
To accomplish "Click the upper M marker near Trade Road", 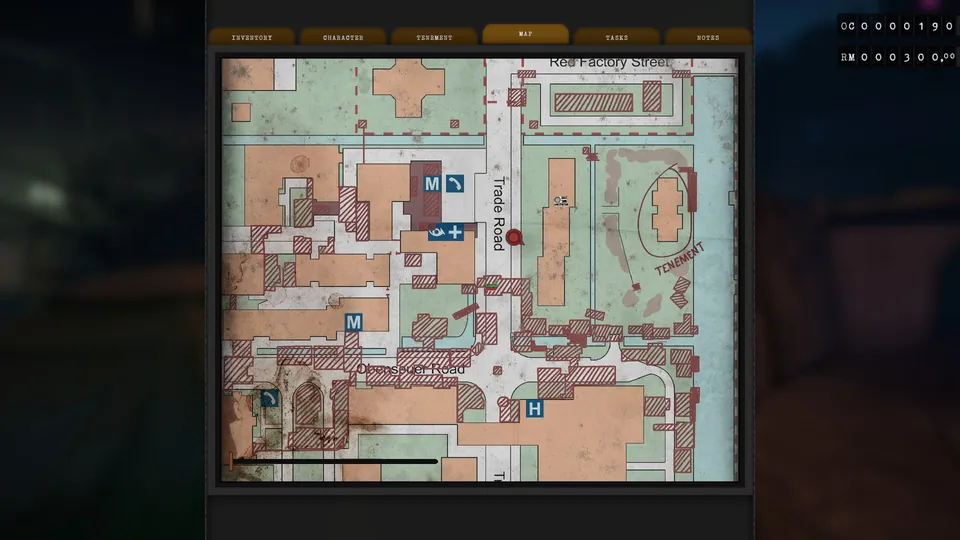I will (432, 184).
